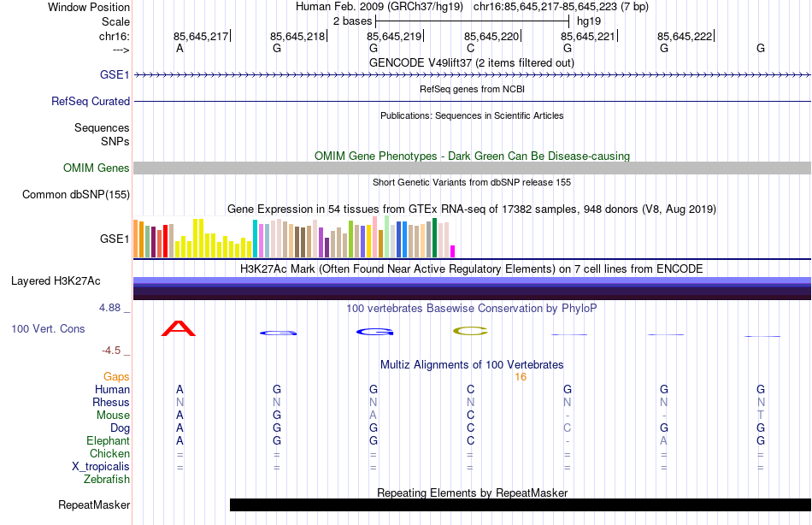The height and width of the screenshot is (525, 812).
Task: Click the gray OMIM Genes item bar
Action: 472,168
